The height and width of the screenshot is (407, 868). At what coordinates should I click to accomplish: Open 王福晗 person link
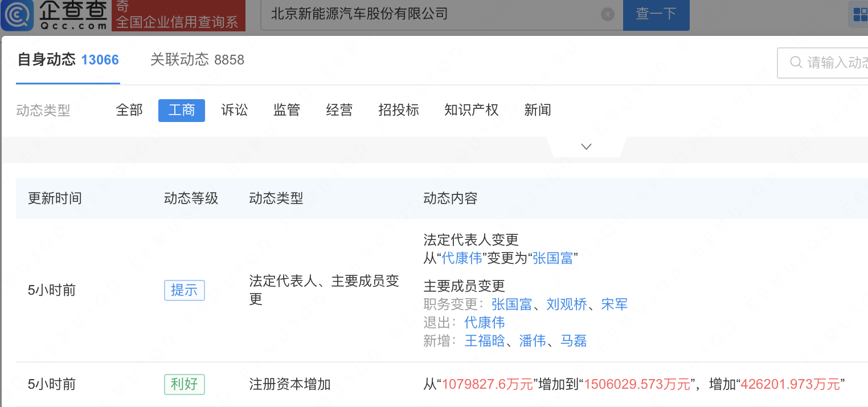coord(485,341)
